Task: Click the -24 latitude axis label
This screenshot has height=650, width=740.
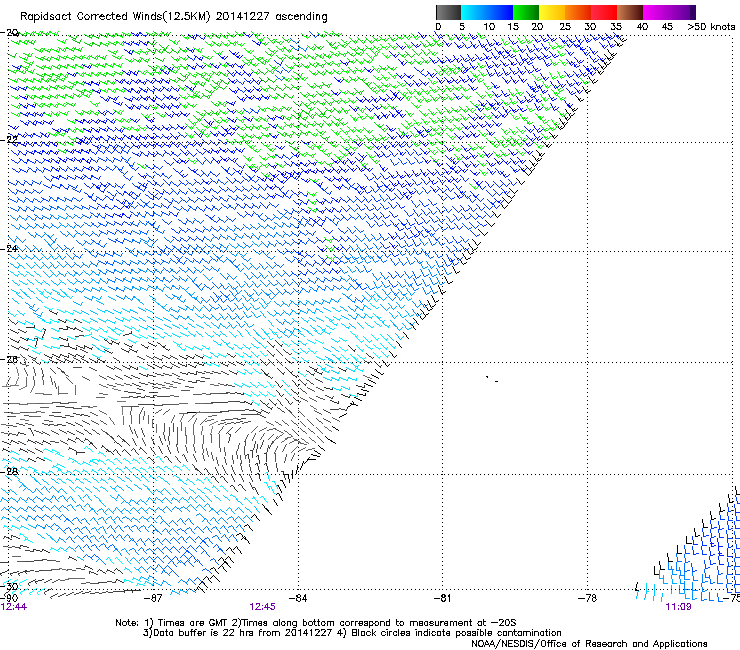Action: pyautogui.click(x=9, y=249)
